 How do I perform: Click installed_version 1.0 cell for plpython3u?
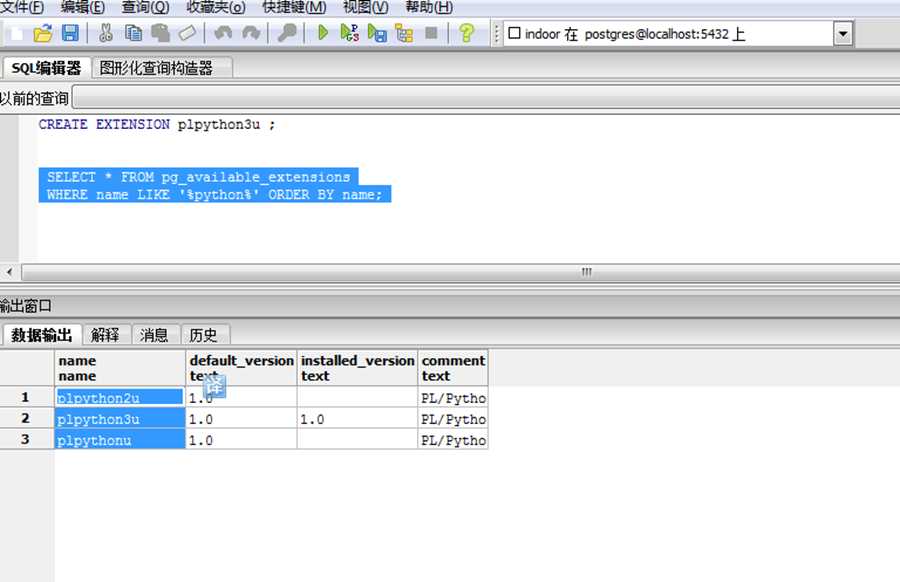pyautogui.click(x=357, y=418)
